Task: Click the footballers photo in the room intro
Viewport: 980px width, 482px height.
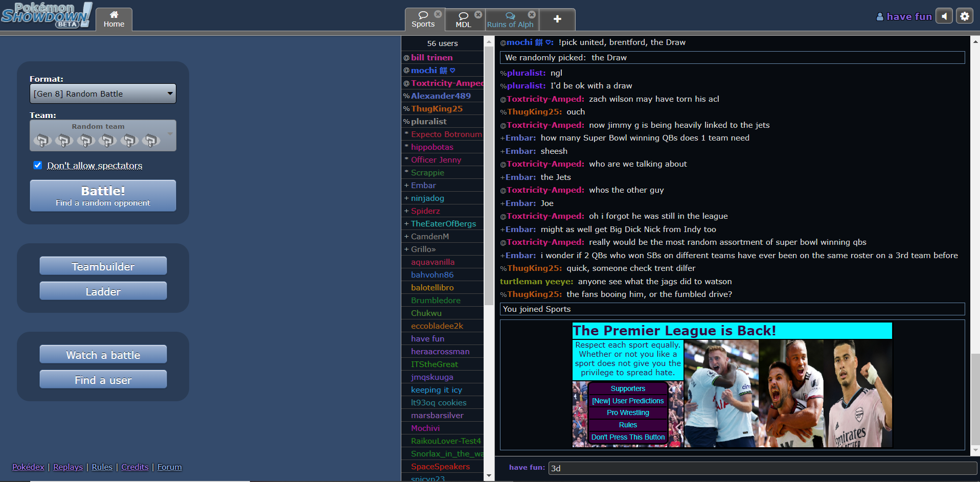Action: (x=788, y=394)
